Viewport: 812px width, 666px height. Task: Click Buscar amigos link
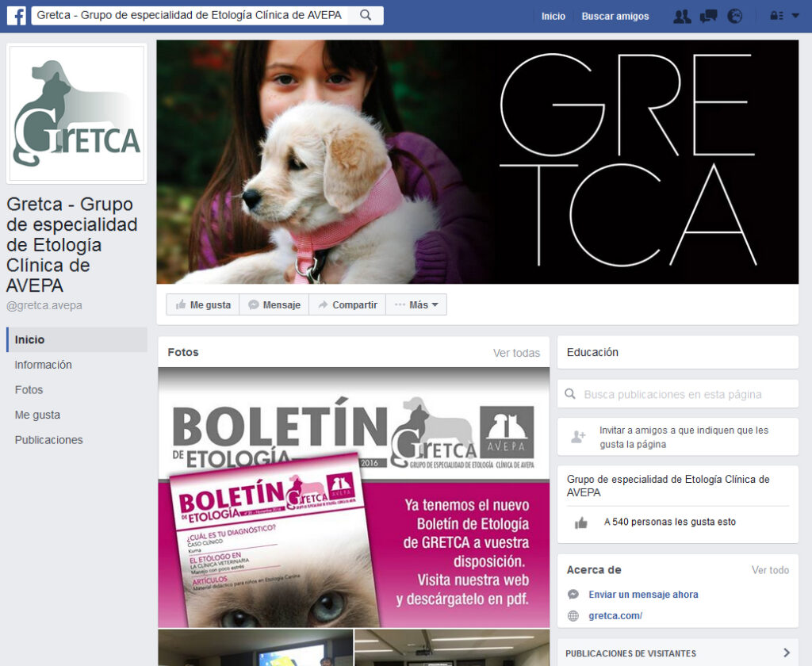(x=615, y=17)
